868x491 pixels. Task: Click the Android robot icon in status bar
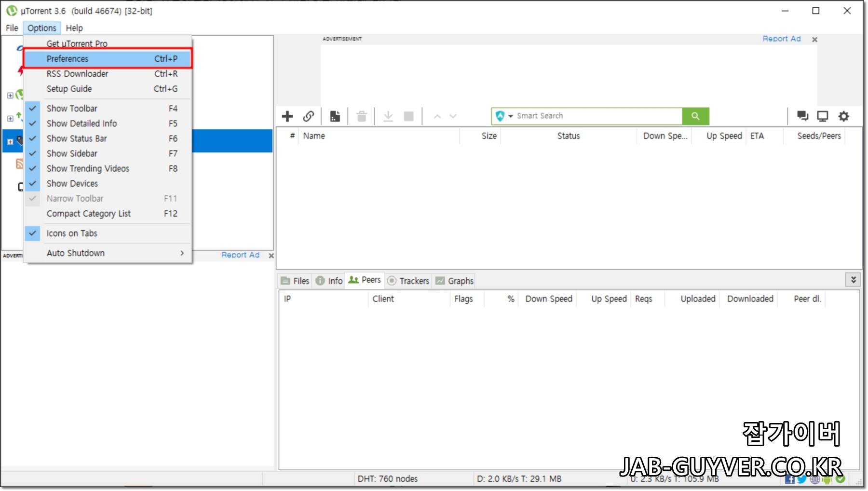click(x=827, y=479)
